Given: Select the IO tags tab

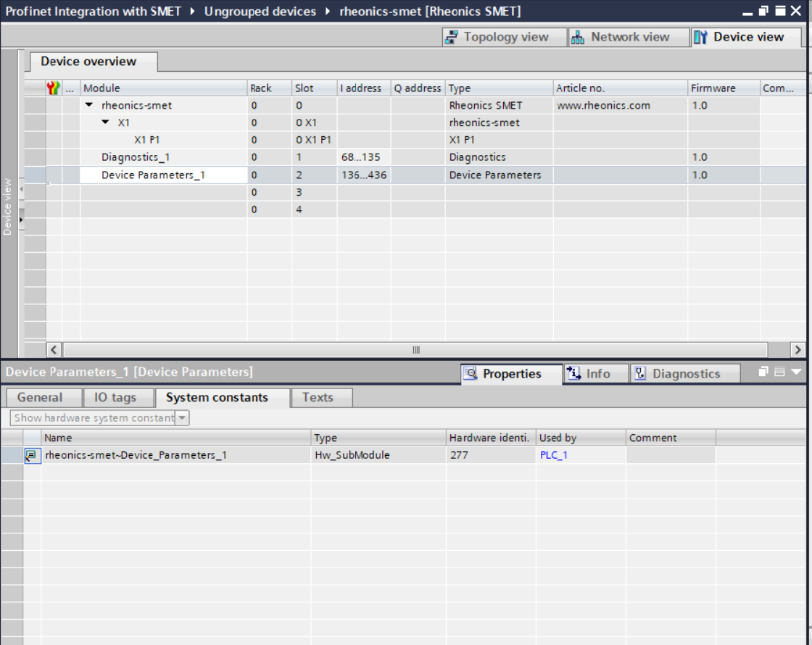Looking at the screenshot, I should tap(119, 398).
